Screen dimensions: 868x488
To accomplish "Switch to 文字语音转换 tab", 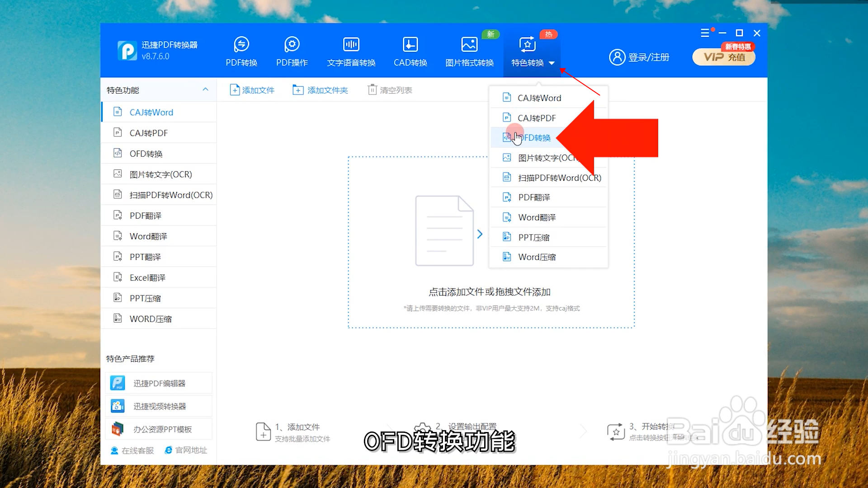I will click(x=351, y=52).
